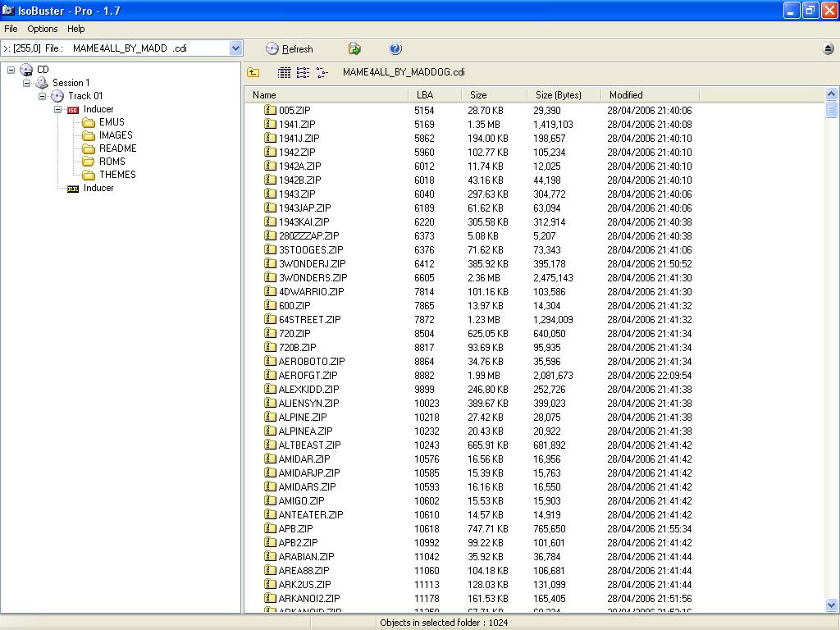Select the Rock Ridge Inducer entry
Screen dimensions: 840x630
pyautogui.click(x=98, y=188)
